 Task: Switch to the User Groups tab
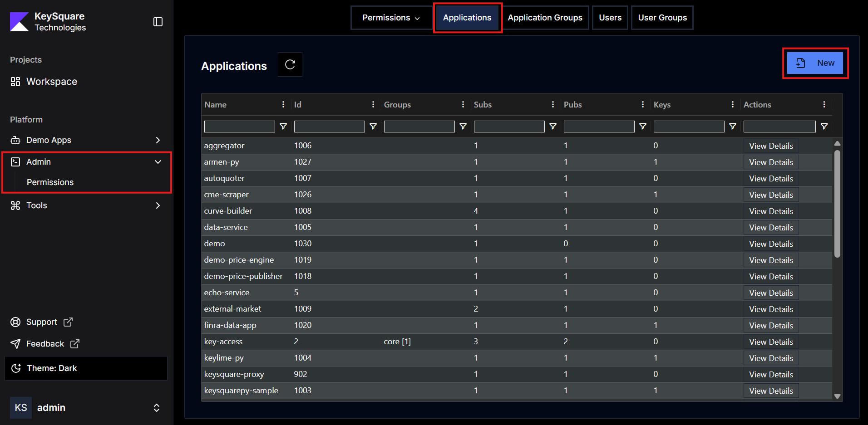click(662, 18)
